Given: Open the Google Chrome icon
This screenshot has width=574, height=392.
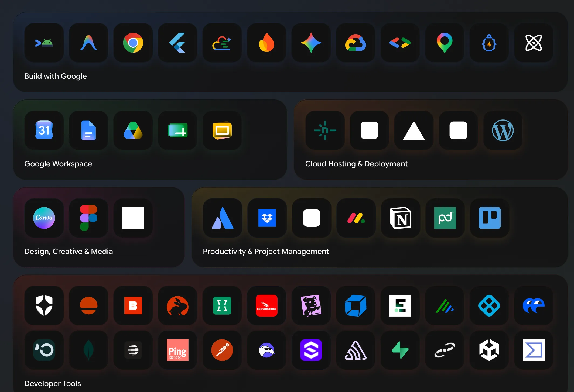Looking at the screenshot, I should (x=133, y=43).
